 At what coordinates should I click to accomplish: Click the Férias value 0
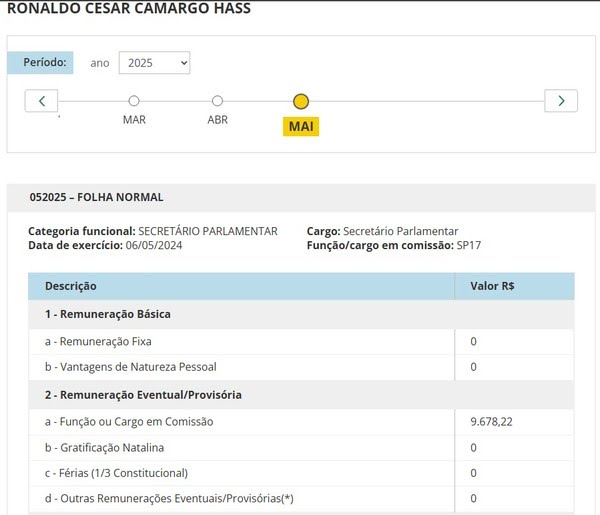click(x=473, y=473)
